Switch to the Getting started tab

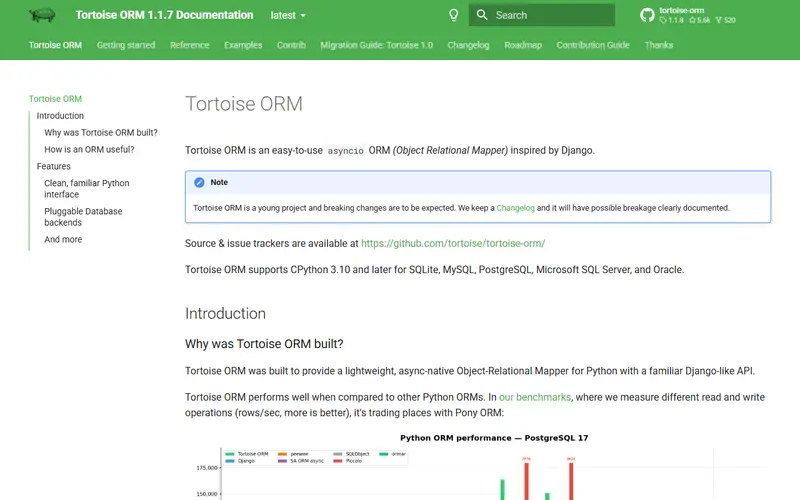[x=126, y=45]
